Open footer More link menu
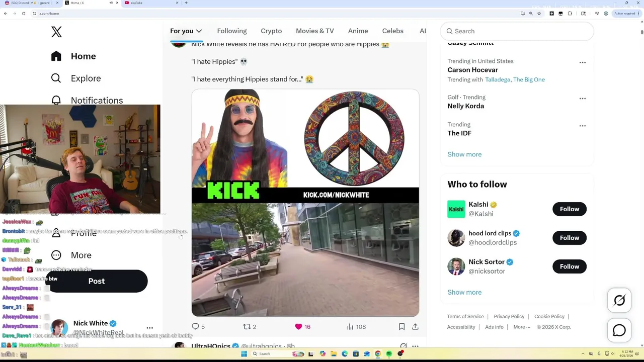 click(522, 327)
